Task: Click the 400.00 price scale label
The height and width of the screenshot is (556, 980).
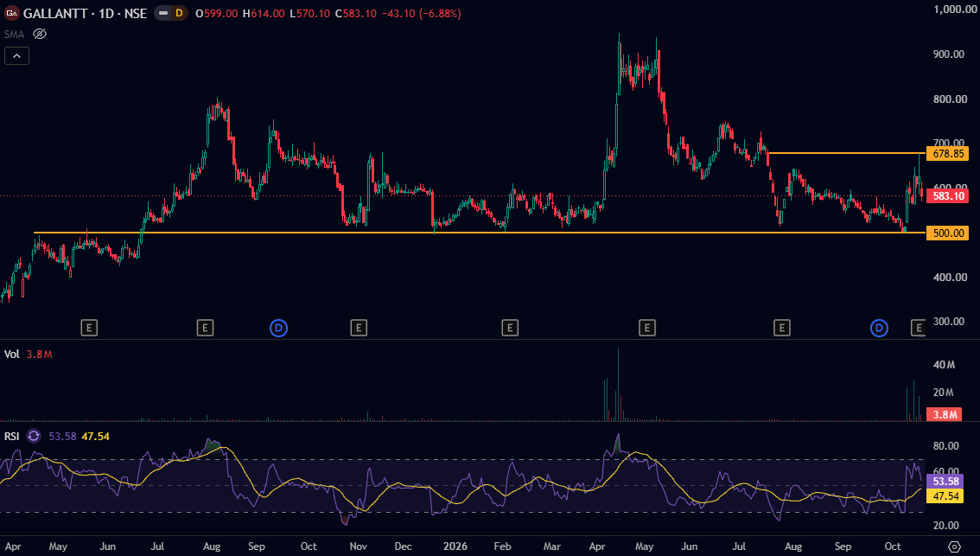Action: [950, 277]
